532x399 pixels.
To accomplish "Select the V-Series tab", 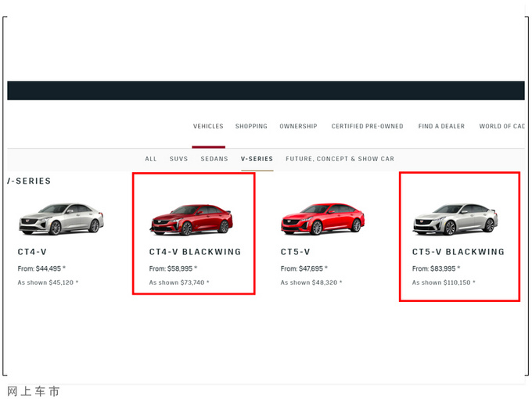I will click(x=257, y=159).
